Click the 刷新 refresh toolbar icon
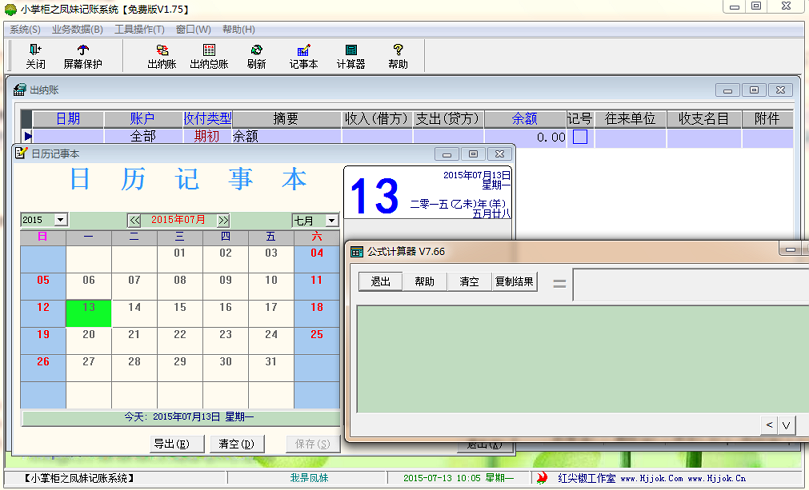Image resolution: width=809 pixels, height=490 pixels. click(x=256, y=56)
